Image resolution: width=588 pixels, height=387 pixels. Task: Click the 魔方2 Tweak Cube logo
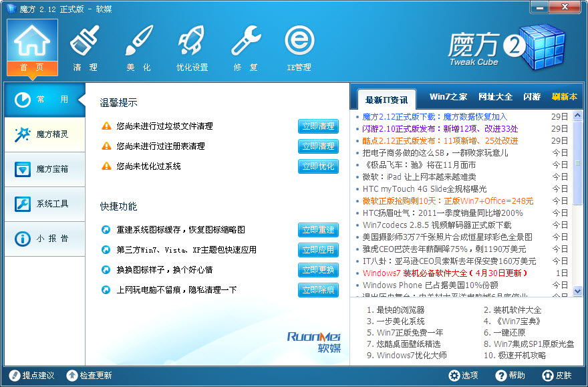pyautogui.click(x=506, y=47)
